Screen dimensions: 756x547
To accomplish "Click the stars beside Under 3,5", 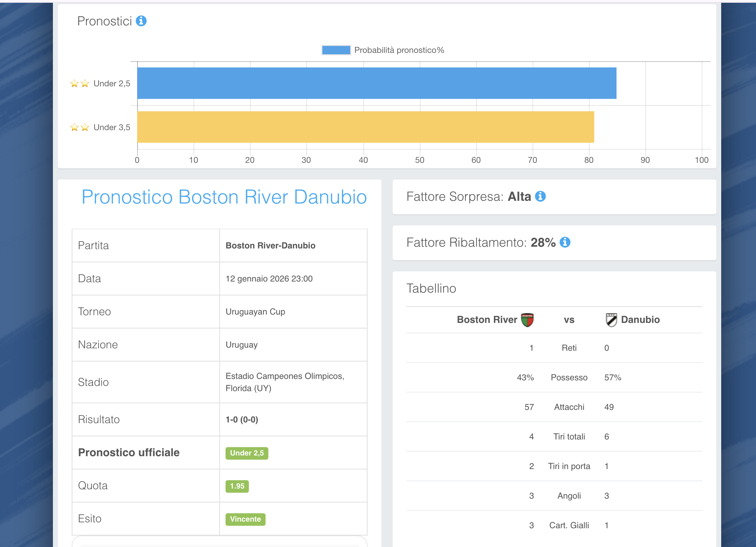I will coord(80,127).
